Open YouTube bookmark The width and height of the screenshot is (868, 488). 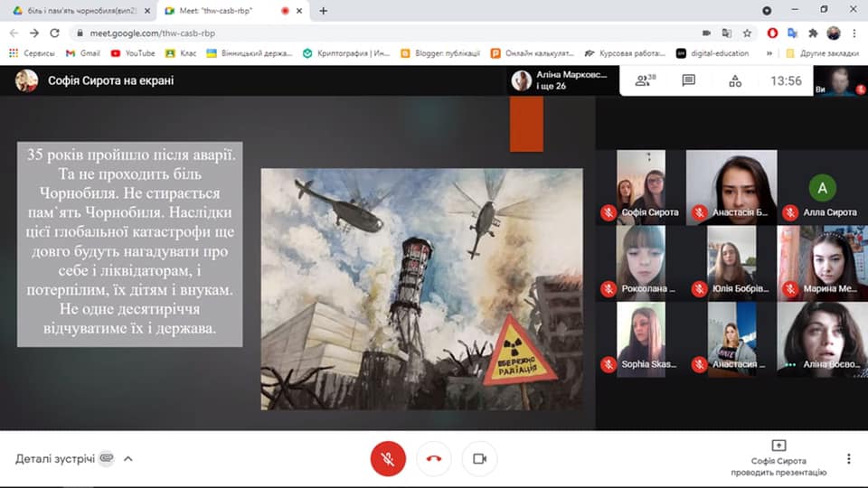coord(133,53)
